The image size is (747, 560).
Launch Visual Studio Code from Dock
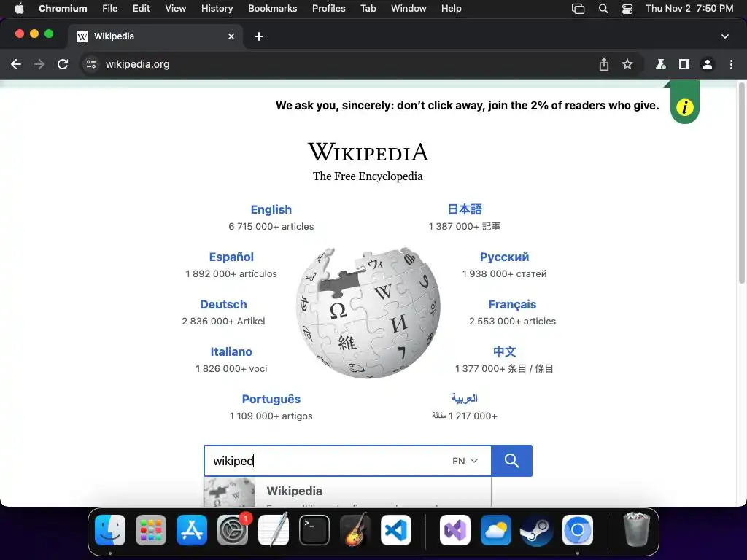(396, 530)
